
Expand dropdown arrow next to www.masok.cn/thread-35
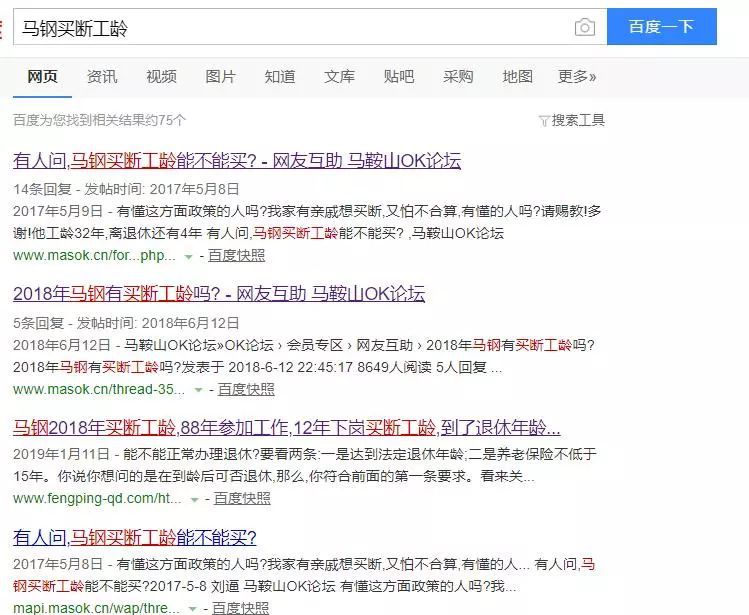198,390
